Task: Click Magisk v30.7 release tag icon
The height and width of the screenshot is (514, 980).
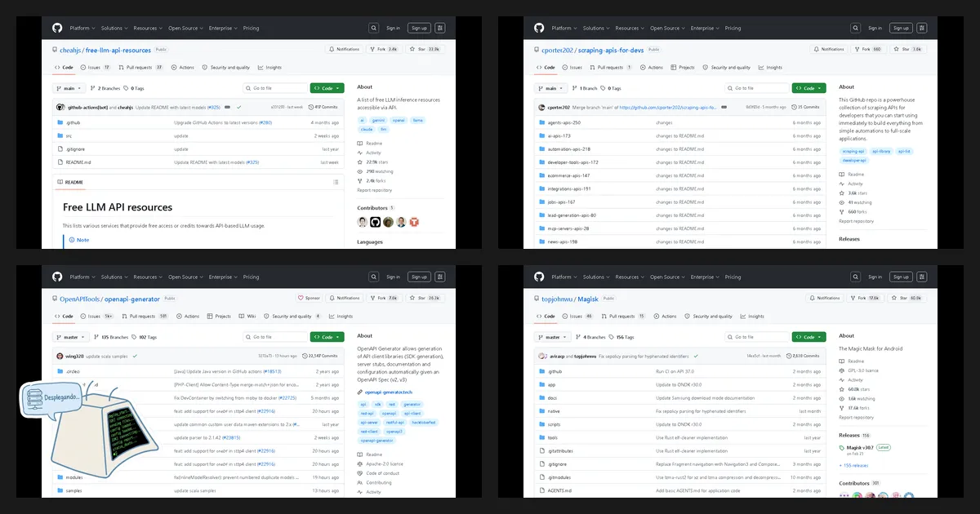Action: click(842, 447)
